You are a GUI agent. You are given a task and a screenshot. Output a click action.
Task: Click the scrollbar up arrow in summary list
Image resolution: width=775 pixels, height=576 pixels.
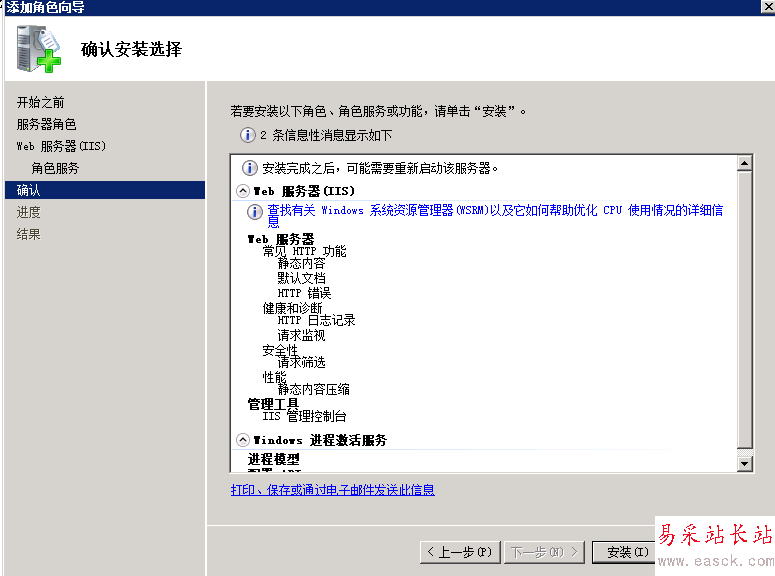744,163
